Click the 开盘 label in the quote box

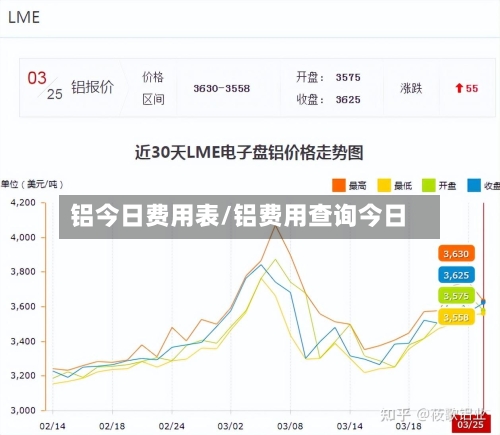[310, 77]
